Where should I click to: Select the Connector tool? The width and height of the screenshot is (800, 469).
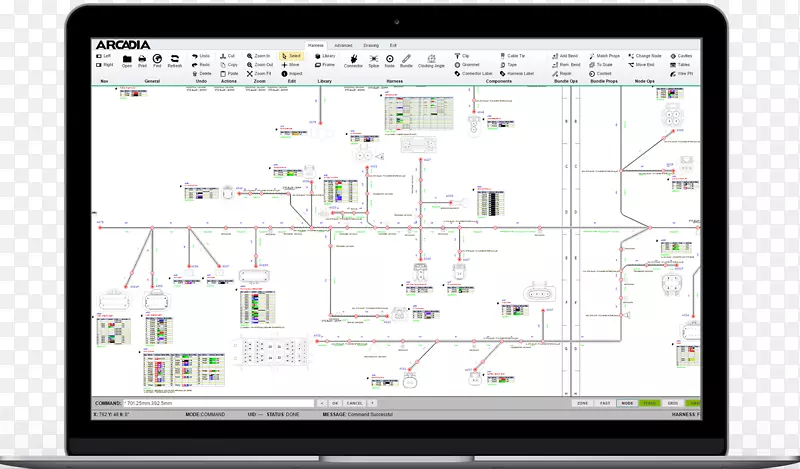coord(353,61)
